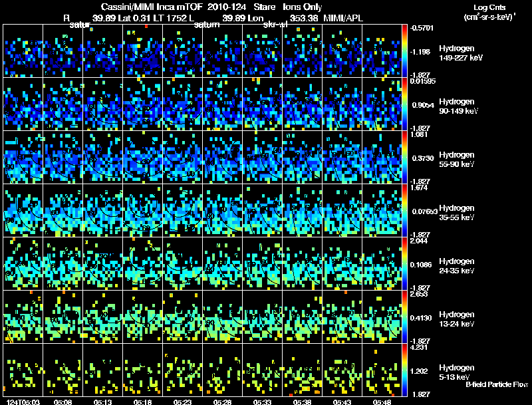Click the 'Log Cnts' colorbar heading
The height and width of the screenshot is (405, 532).
489,7
